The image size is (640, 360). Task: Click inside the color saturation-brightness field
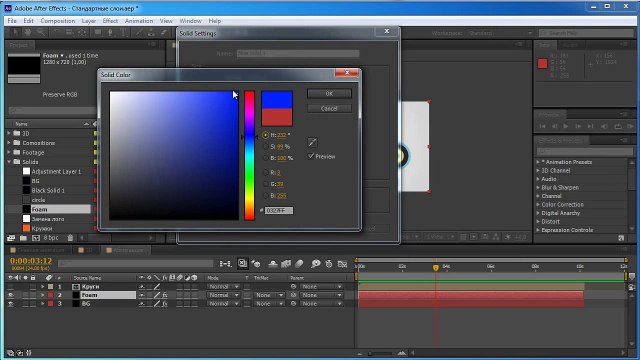(174, 156)
